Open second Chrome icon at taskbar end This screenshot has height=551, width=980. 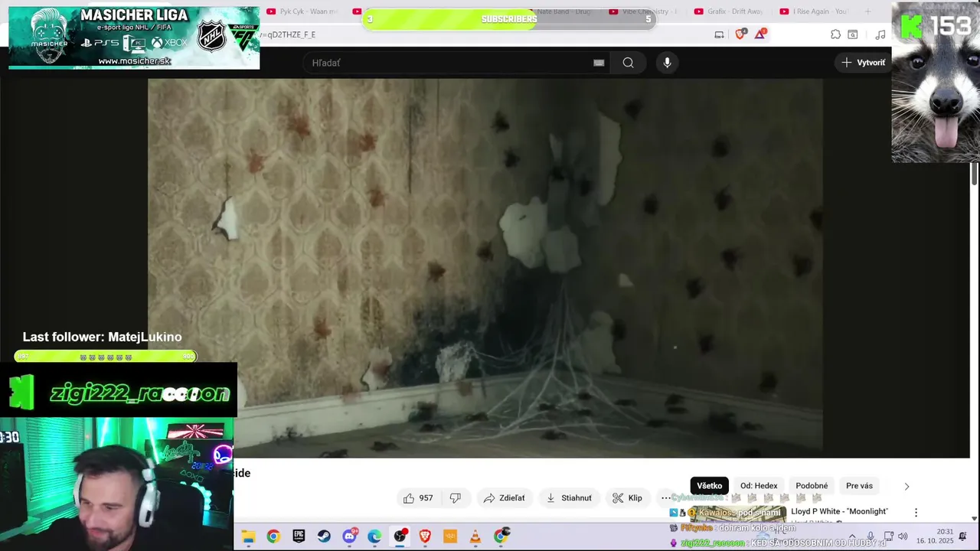pyautogui.click(x=501, y=536)
